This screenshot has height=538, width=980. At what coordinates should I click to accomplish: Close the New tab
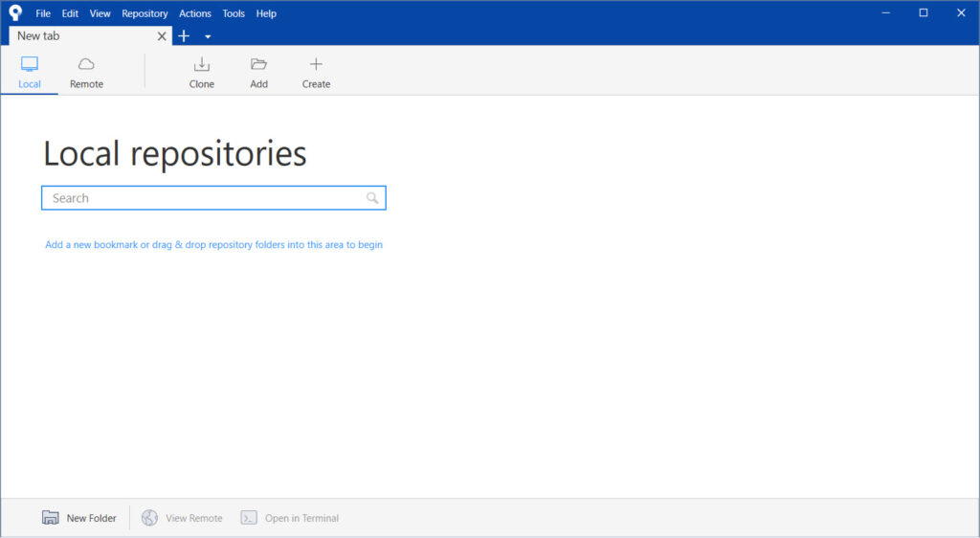tap(161, 36)
